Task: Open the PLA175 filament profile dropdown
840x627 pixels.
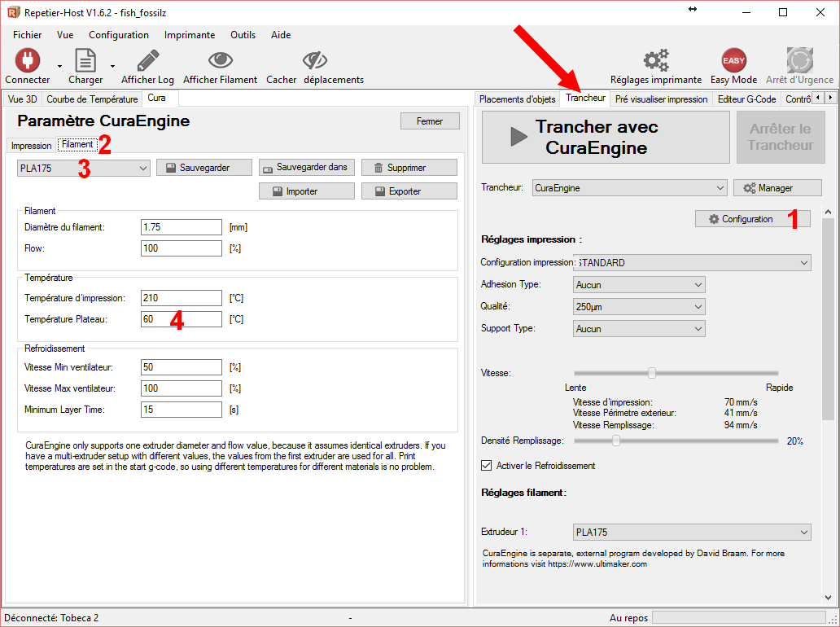Action: [x=83, y=168]
